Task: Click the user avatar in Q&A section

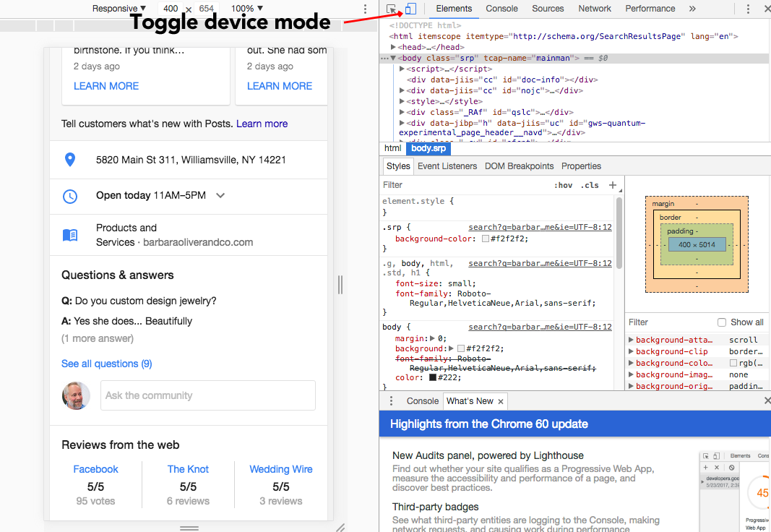Action: click(76, 395)
